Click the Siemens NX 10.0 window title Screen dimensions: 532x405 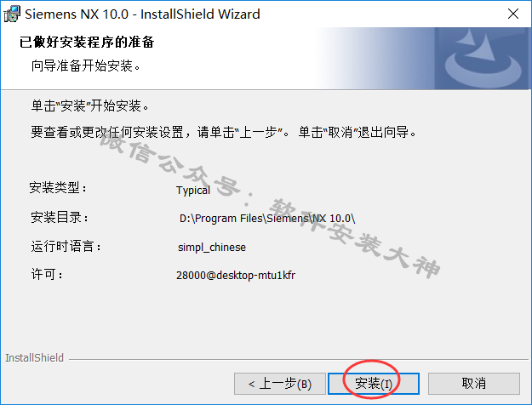coord(142,14)
